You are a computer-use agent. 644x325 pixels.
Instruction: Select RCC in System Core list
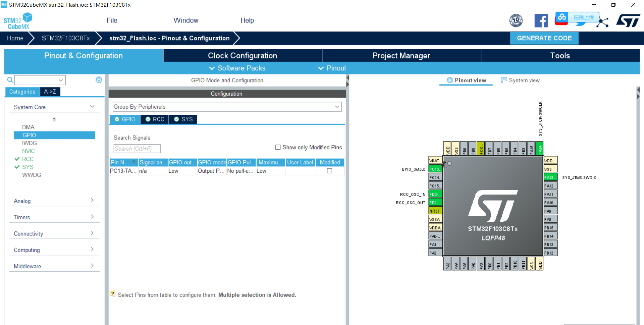point(28,159)
